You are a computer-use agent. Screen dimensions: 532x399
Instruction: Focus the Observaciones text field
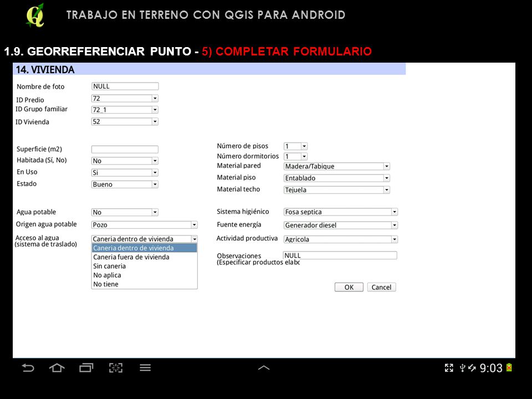click(x=340, y=255)
